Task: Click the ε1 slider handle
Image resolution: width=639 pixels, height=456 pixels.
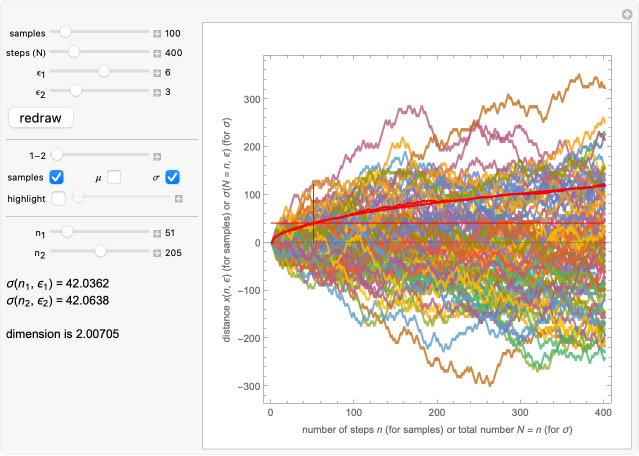Action: point(103,72)
